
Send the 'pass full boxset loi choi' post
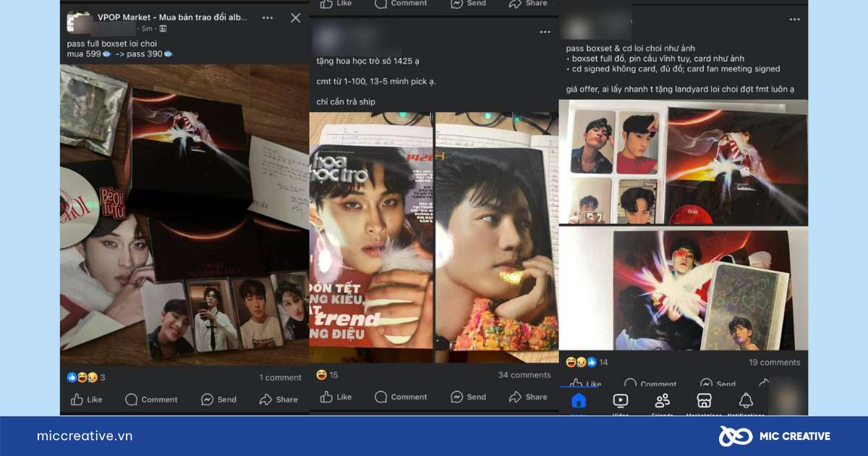pyautogui.click(x=218, y=400)
